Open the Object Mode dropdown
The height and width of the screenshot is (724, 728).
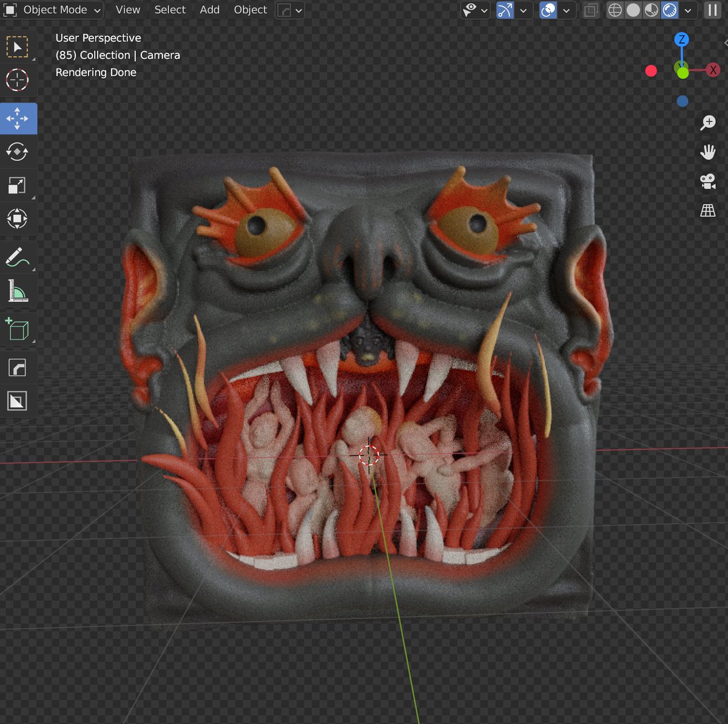52,10
